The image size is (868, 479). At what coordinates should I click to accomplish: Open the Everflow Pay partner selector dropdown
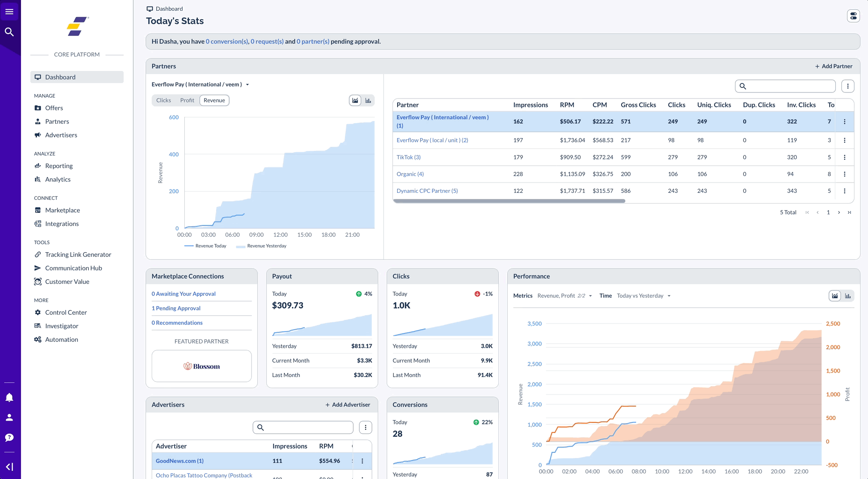point(200,85)
